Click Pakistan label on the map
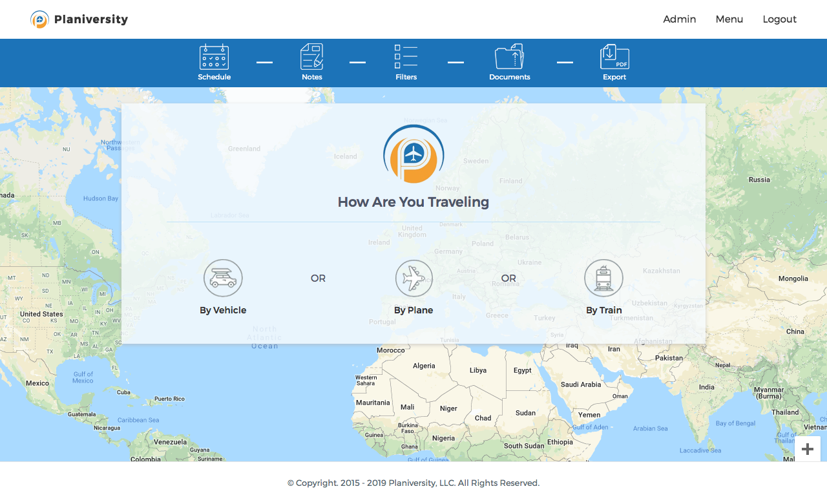Image resolution: width=827 pixels, height=504 pixels. pos(669,358)
